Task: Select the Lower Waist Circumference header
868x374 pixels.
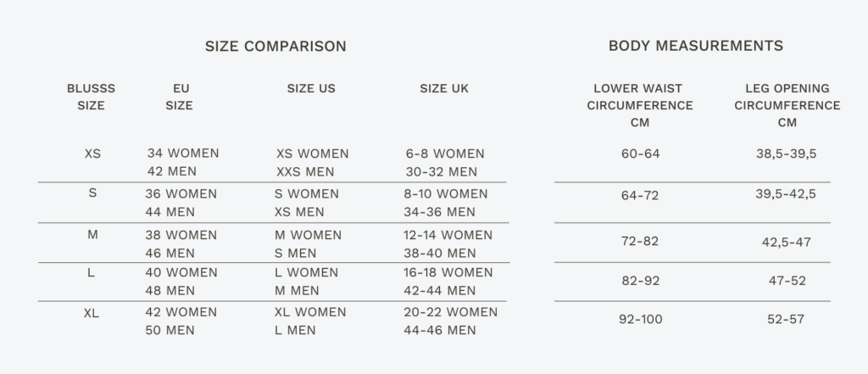Action: (x=638, y=105)
